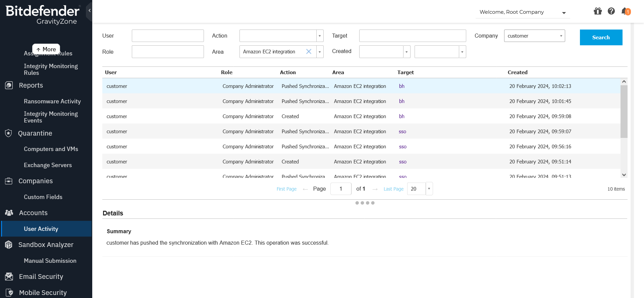Open the Created end date picker arrow
644x298 pixels.
[x=462, y=52]
